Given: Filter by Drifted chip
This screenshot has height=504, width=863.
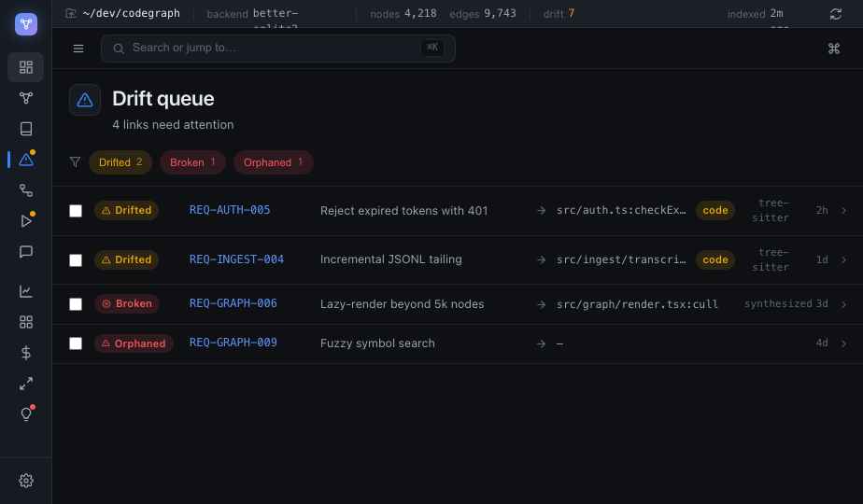Looking at the screenshot, I should [x=120, y=162].
